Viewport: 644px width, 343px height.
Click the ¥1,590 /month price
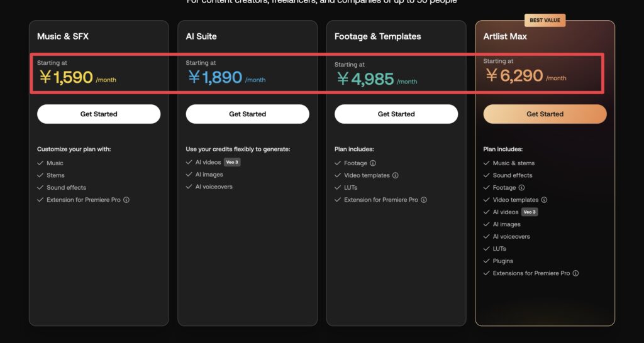click(x=77, y=77)
